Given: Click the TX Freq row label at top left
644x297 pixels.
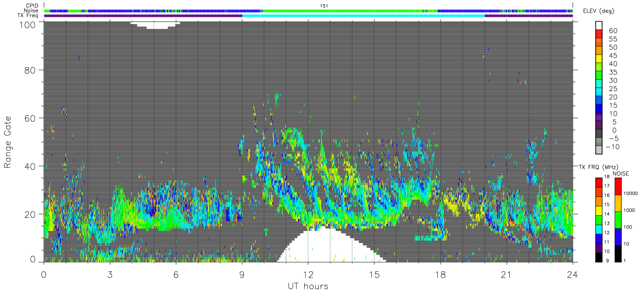Looking at the screenshot, I should (28, 15).
